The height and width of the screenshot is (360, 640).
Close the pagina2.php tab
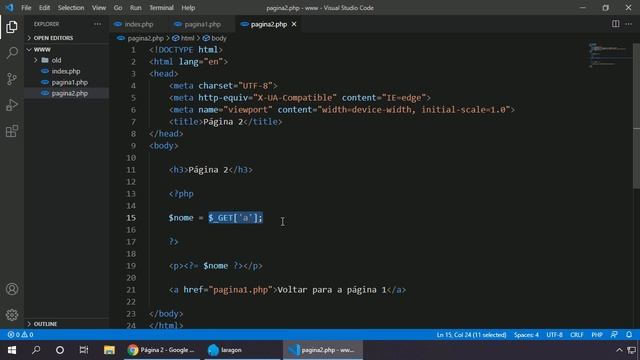pos(294,24)
